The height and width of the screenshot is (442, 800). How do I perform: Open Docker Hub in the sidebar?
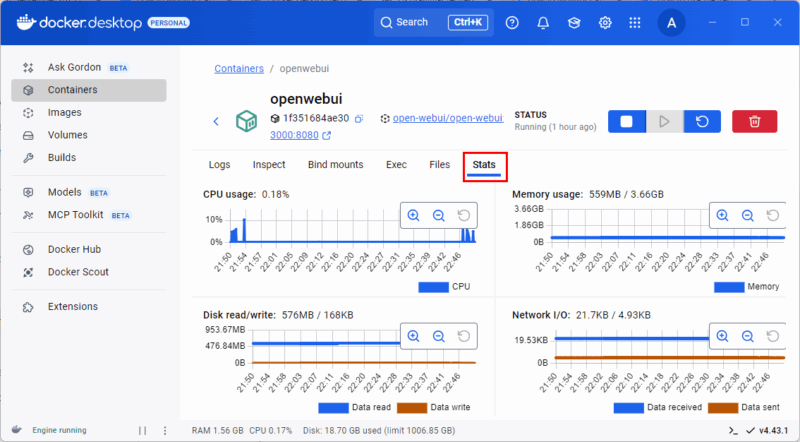[x=89, y=250]
